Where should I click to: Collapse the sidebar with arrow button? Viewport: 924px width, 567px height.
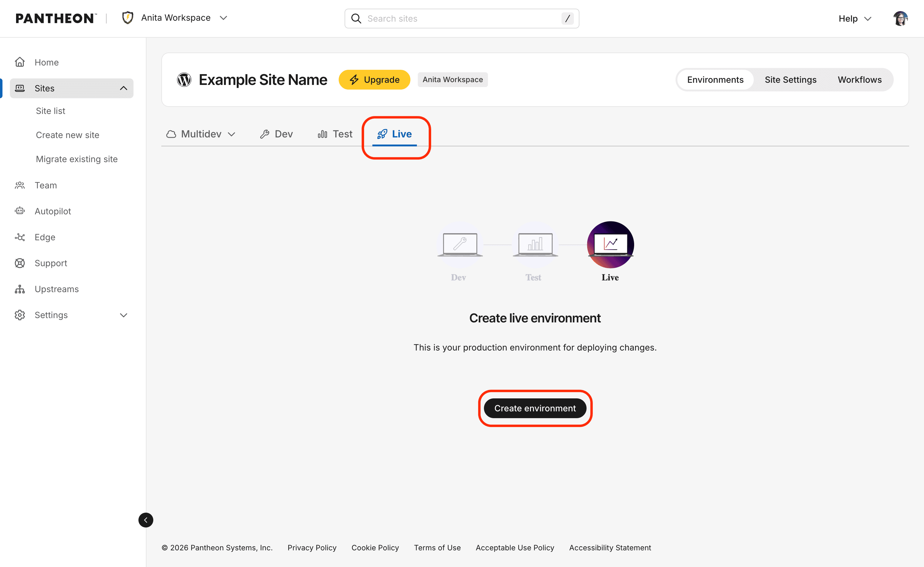tap(146, 520)
